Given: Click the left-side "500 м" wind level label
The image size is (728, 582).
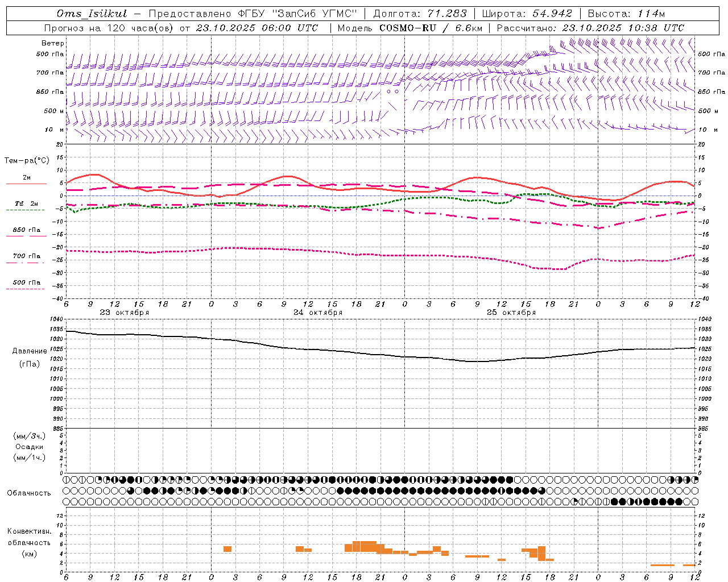Looking at the screenshot, I should (54, 111).
